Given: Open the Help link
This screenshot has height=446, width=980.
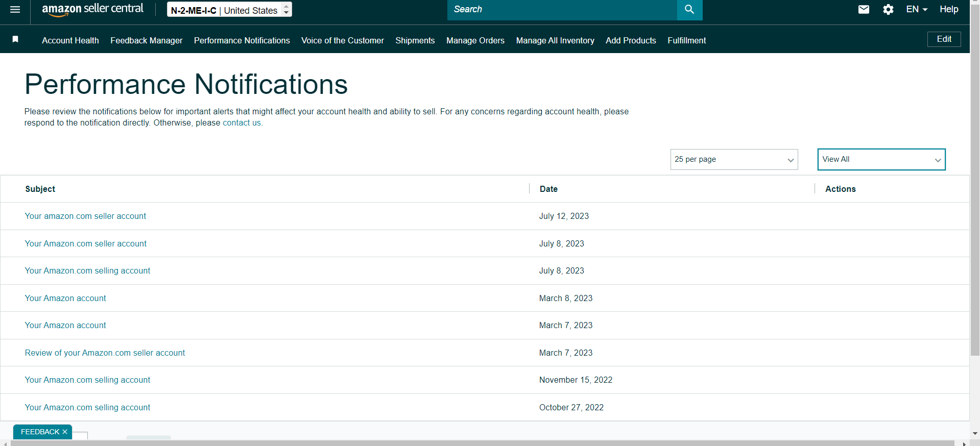Looking at the screenshot, I should pos(949,9).
